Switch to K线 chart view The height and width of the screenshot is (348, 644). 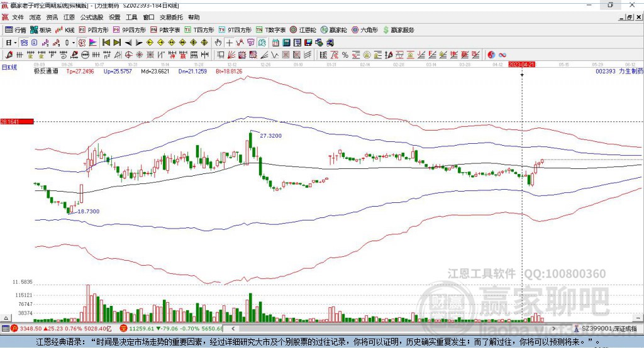(65, 30)
